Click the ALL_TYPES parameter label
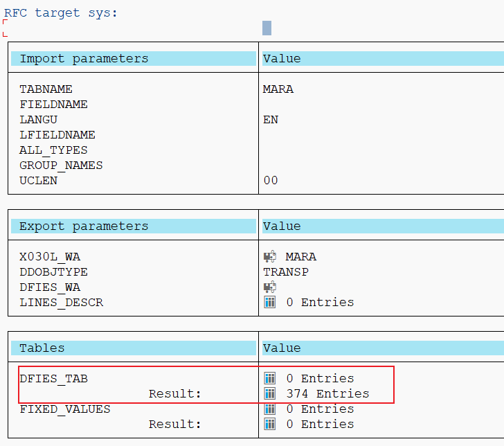504x446 pixels. [53, 150]
